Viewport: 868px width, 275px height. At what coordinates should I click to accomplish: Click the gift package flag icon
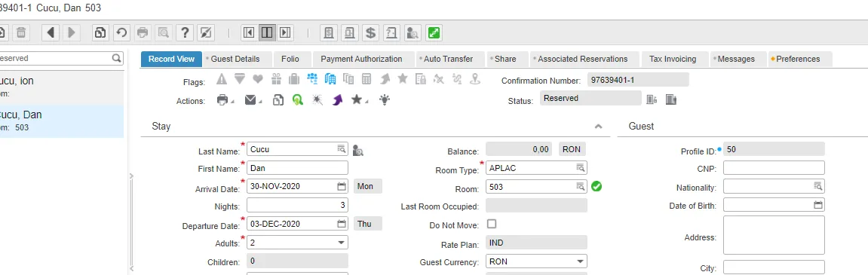276,79
